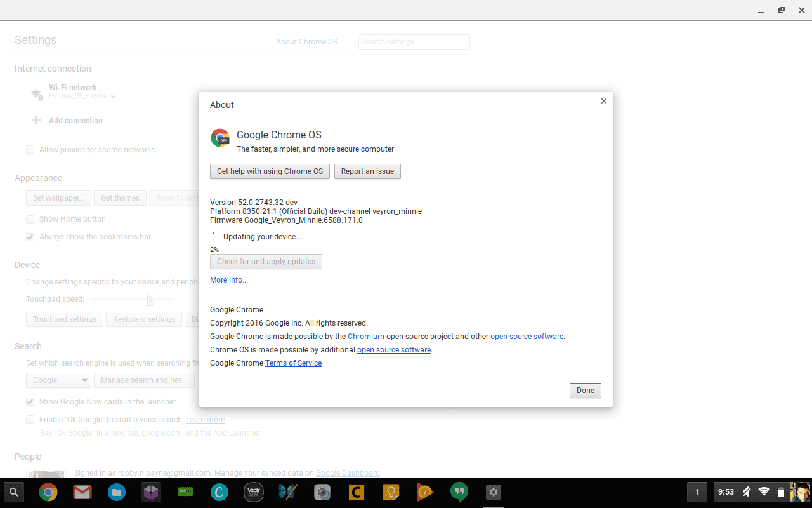Click Set wallpaper... button

click(58, 198)
